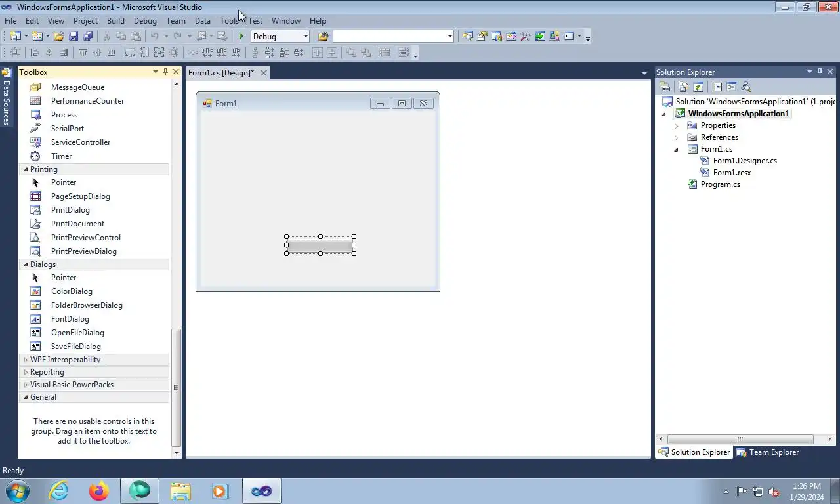
Task: Toggle auto-hide pin on Solution Explorer panel
Action: pos(820,72)
